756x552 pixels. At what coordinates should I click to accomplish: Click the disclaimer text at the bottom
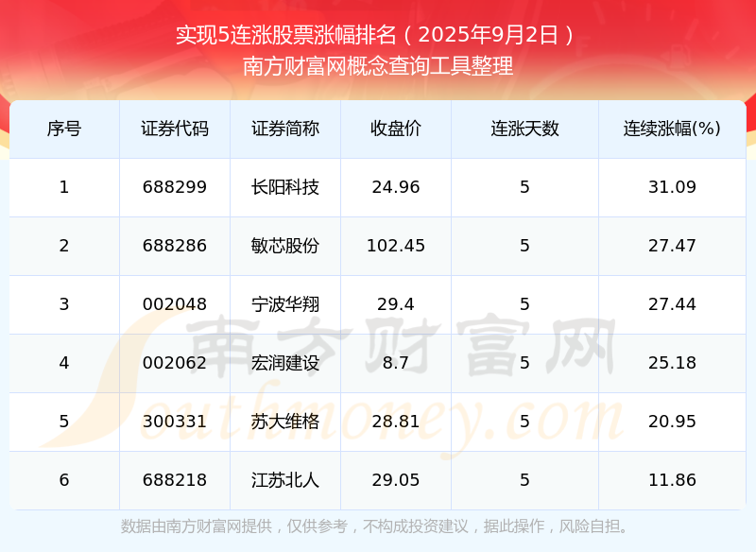coord(374,526)
